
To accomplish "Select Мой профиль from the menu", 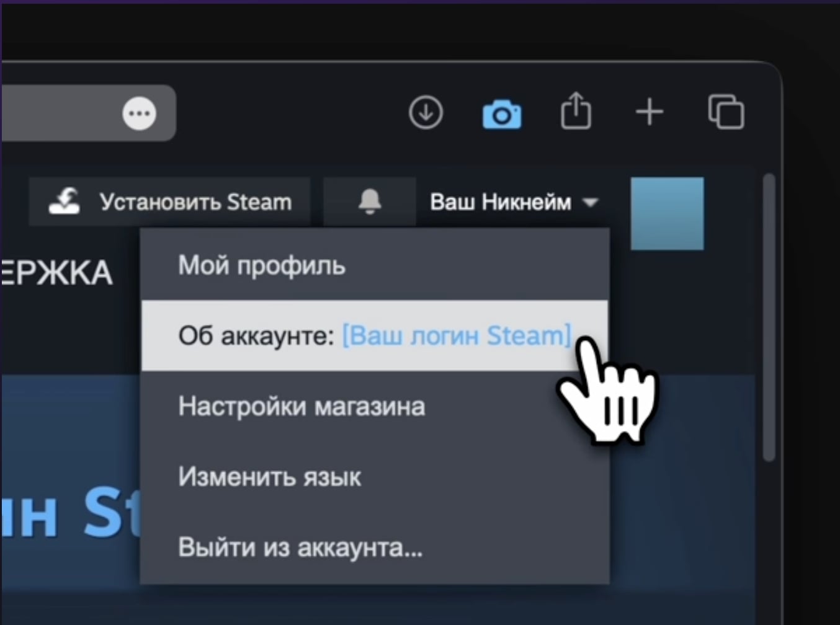I will click(x=261, y=265).
